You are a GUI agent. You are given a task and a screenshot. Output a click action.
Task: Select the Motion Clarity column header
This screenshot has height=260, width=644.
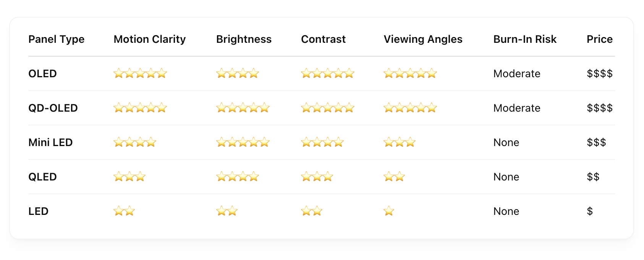pyautogui.click(x=150, y=39)
